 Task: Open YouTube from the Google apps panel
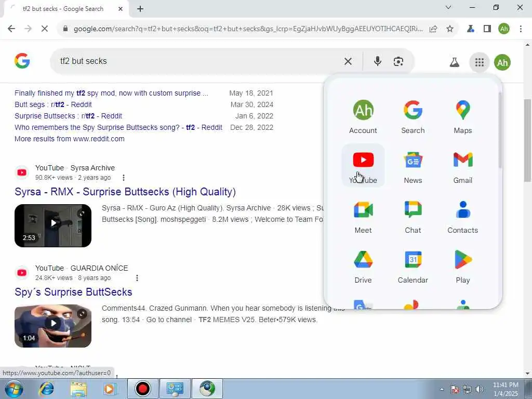pos(363,166)
